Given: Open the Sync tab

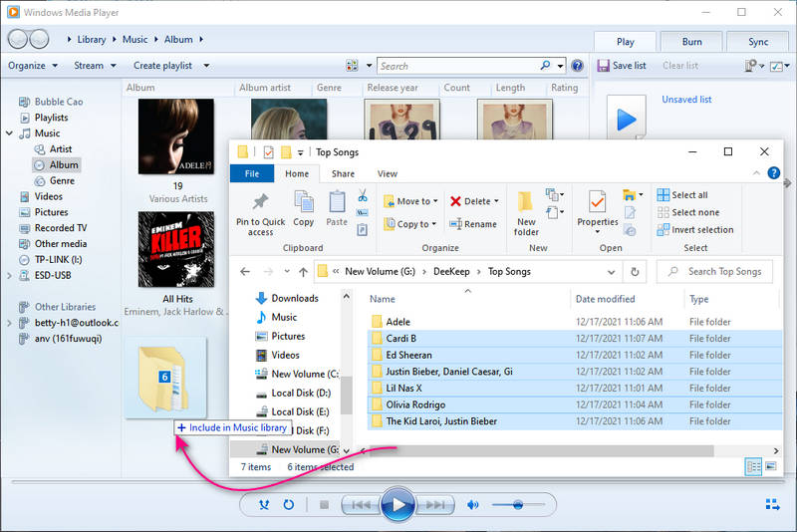Looking at the screenshot, I should 758,42.
